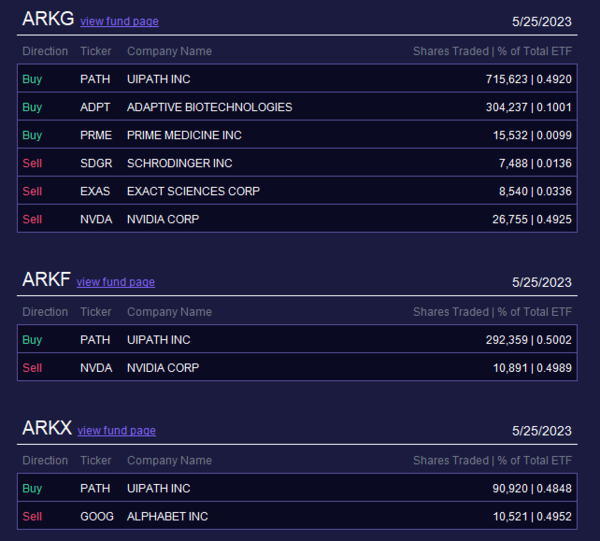600x541 pixels.
Task: Select the NVDA sell row in ARKF
Action: tap(297, 368)
